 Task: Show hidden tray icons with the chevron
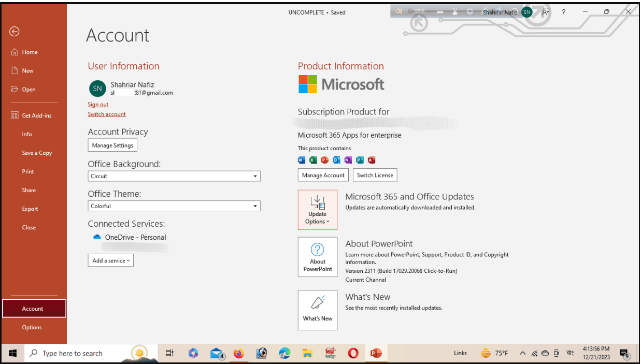click(522, 353)
